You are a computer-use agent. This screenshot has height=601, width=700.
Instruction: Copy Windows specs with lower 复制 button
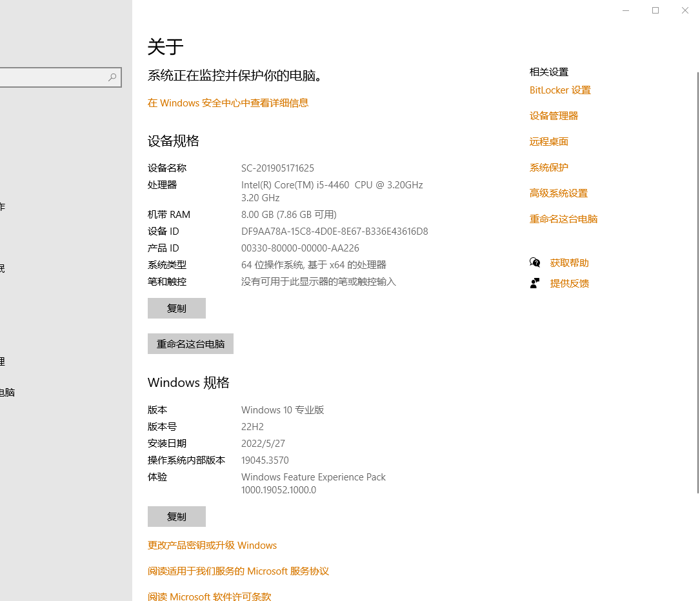click(177, 517)
